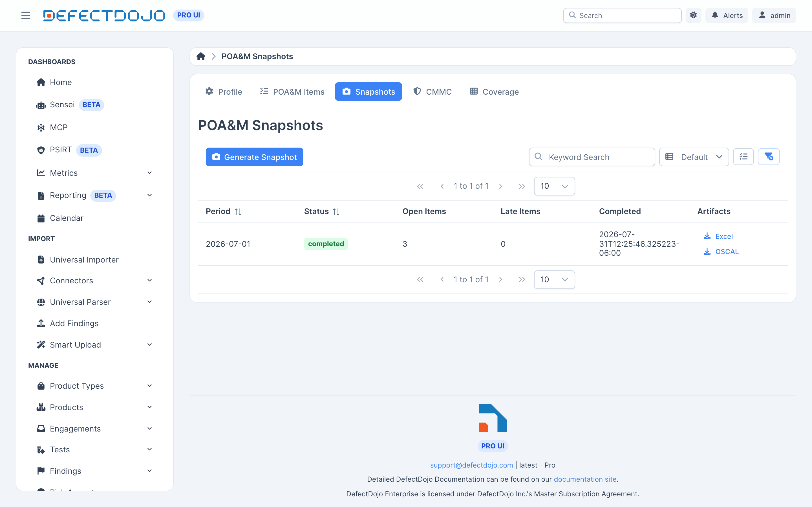
Task: Click the home breadcrumb icon
Action: (201, 56)
